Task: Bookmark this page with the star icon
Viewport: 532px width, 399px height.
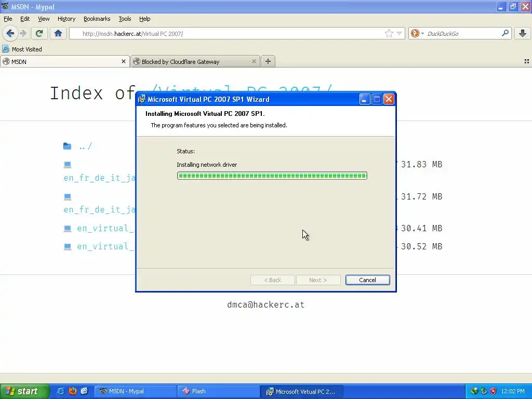Action: [389, 33]
